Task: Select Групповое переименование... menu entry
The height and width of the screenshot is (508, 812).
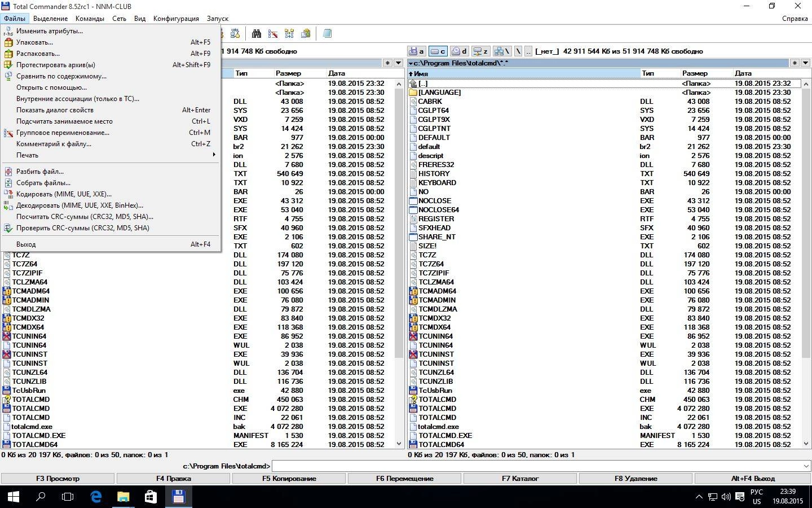Action: (x=111, y=133)
